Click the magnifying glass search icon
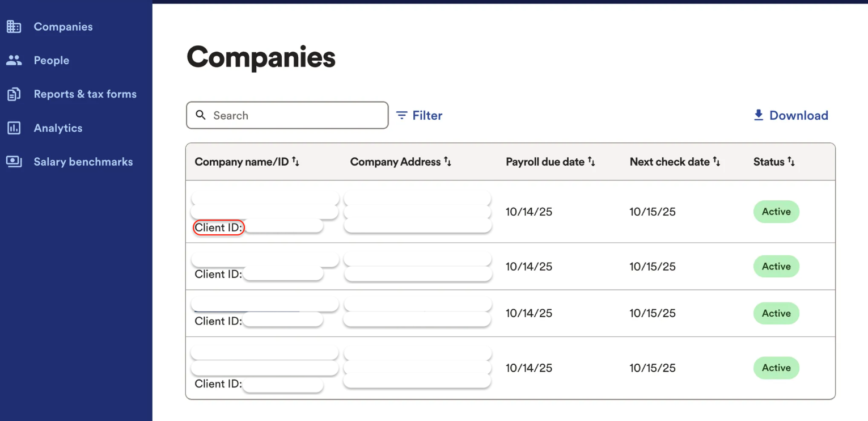The image size is (868, 421). (201, 116)
